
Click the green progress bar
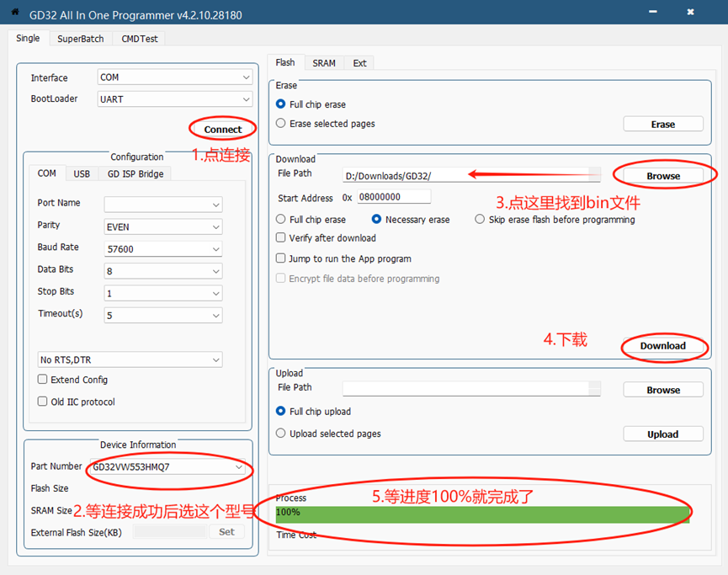(x=482, y=514)
